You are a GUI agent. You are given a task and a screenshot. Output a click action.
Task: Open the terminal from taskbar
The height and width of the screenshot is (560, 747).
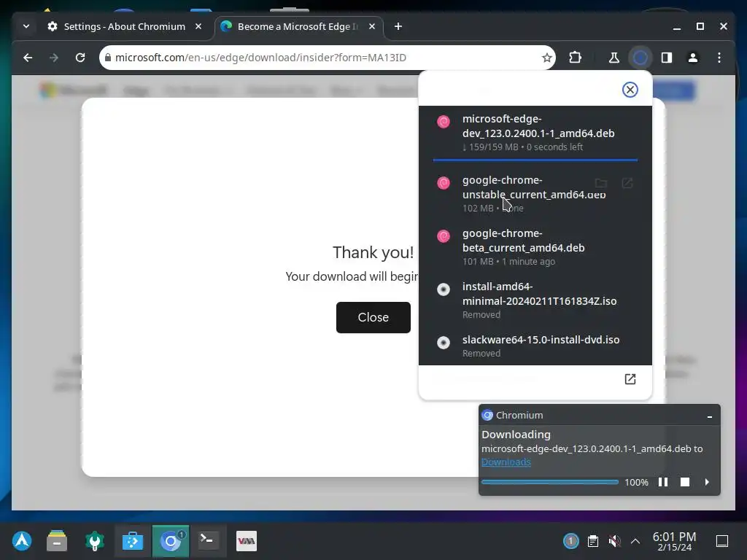[x=208, y=541]
